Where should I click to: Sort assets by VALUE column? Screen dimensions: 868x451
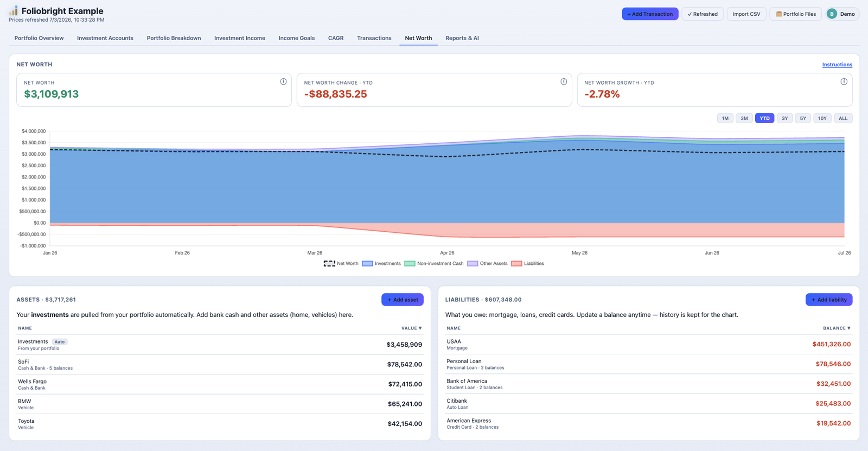411,328
